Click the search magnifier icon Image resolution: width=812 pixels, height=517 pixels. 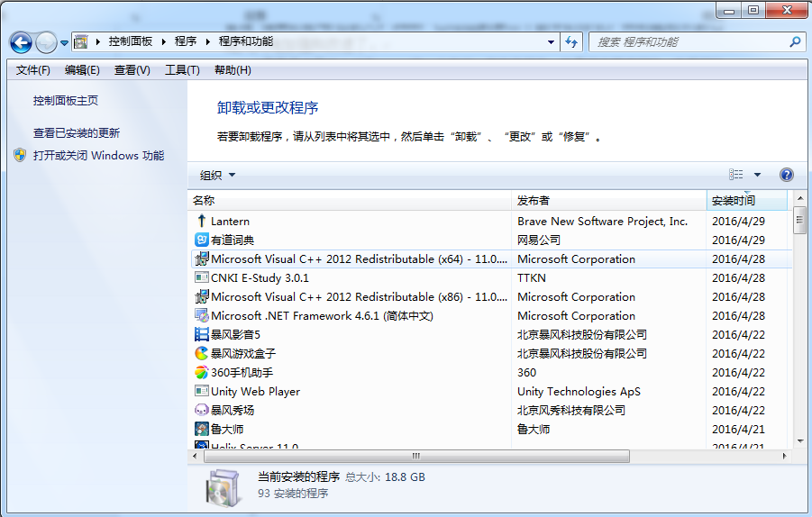point(795,42)
